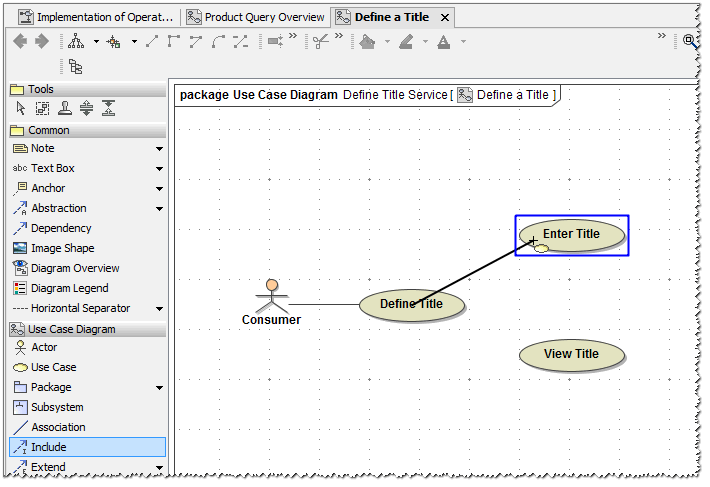The height and width of the screenshot is (487, 710).
Task: Select the Association line tool
Action: (x=58, y=427)
